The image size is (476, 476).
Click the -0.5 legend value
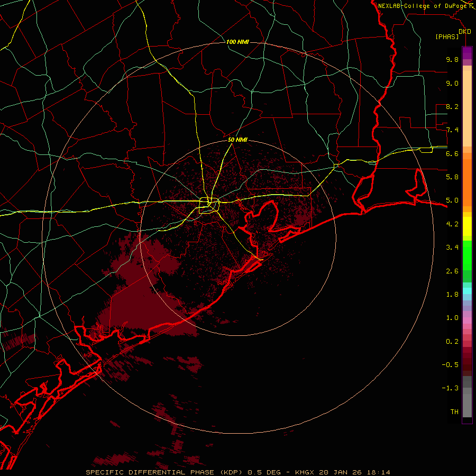click(x=450, y=365)
